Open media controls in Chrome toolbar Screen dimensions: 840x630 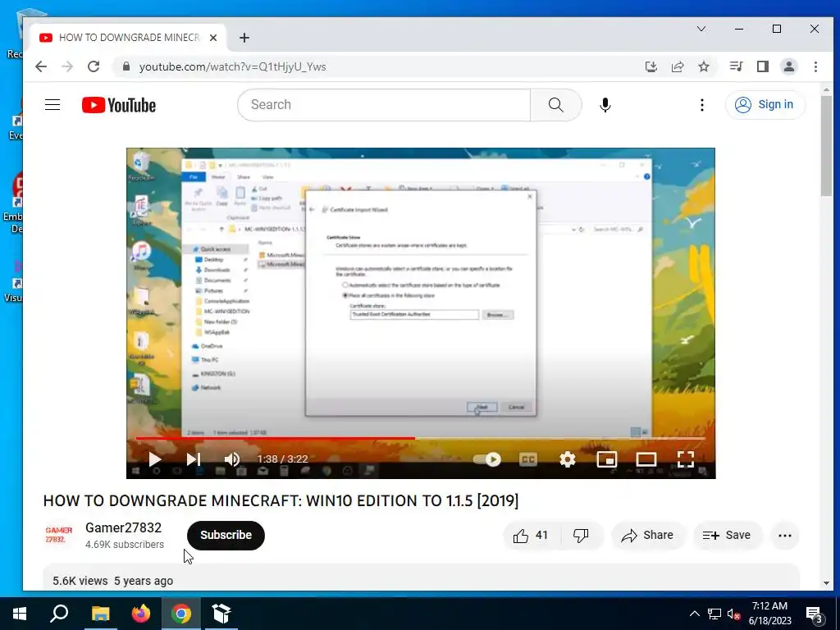click(736, 66)
